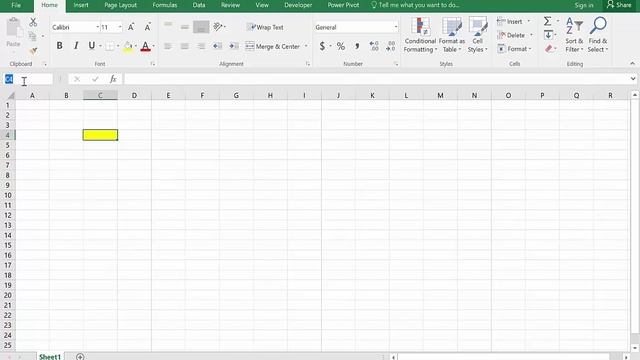The width and height of the screenshot is (640, 360).
Task: Click Merge & Center button
Action: (x=273, y=46)
